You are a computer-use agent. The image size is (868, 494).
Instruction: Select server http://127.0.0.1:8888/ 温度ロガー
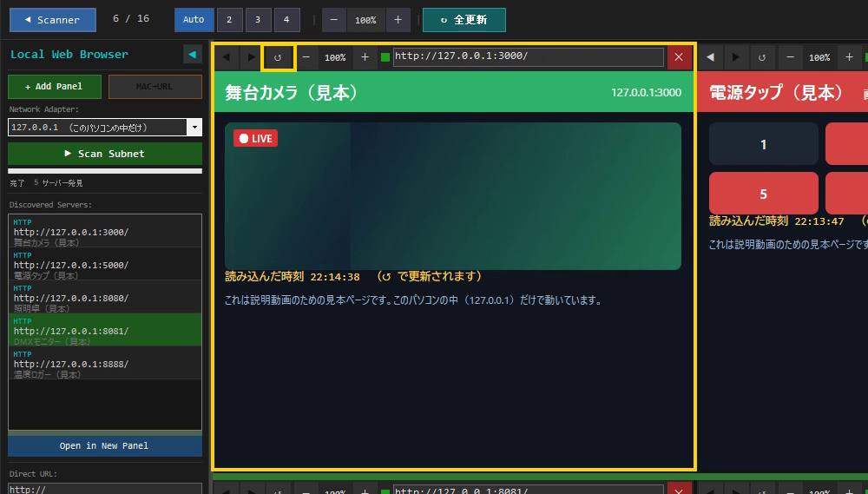click(105, 364)
